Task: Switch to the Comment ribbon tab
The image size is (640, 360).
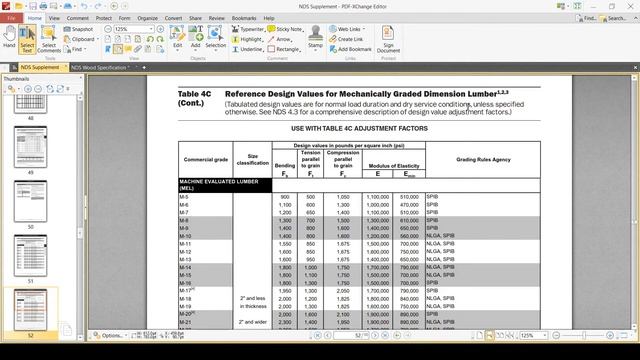Action: pos(78,18)
